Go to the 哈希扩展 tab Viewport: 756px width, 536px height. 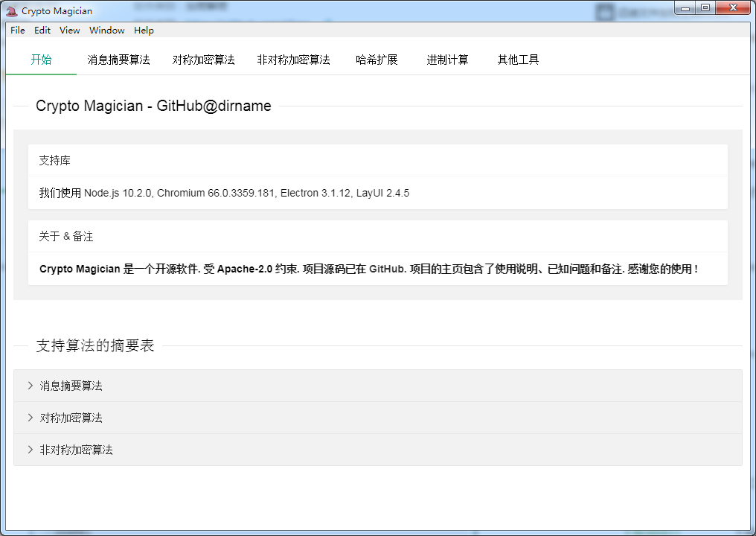pos(377,60)
